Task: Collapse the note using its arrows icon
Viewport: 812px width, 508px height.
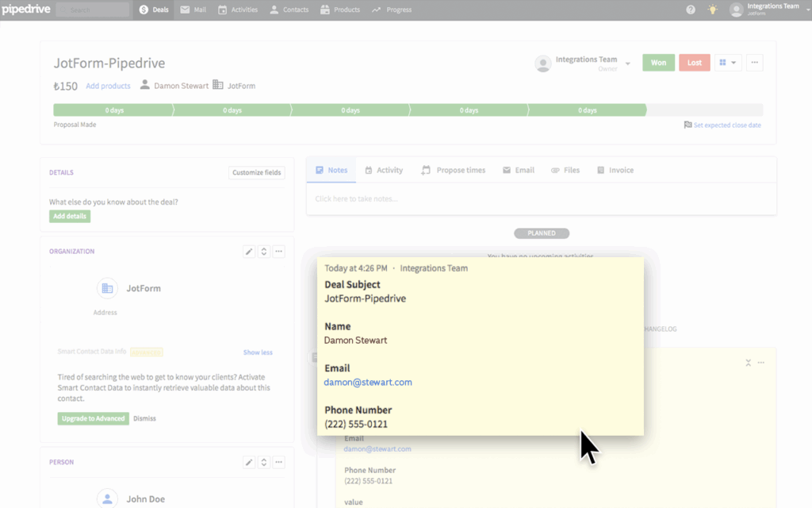Action: (749, 363)
